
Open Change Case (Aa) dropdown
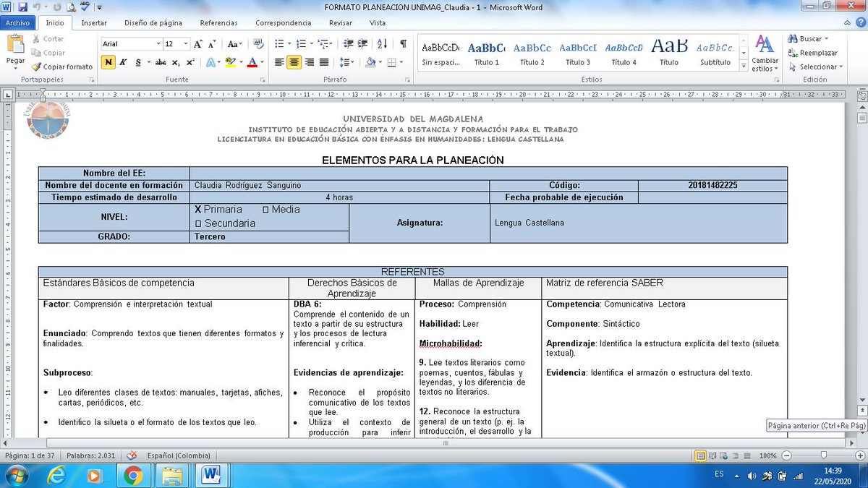234,44
